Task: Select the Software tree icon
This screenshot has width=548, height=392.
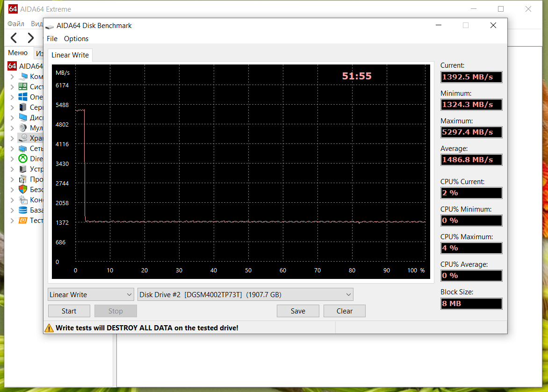Action: (23, 179)
